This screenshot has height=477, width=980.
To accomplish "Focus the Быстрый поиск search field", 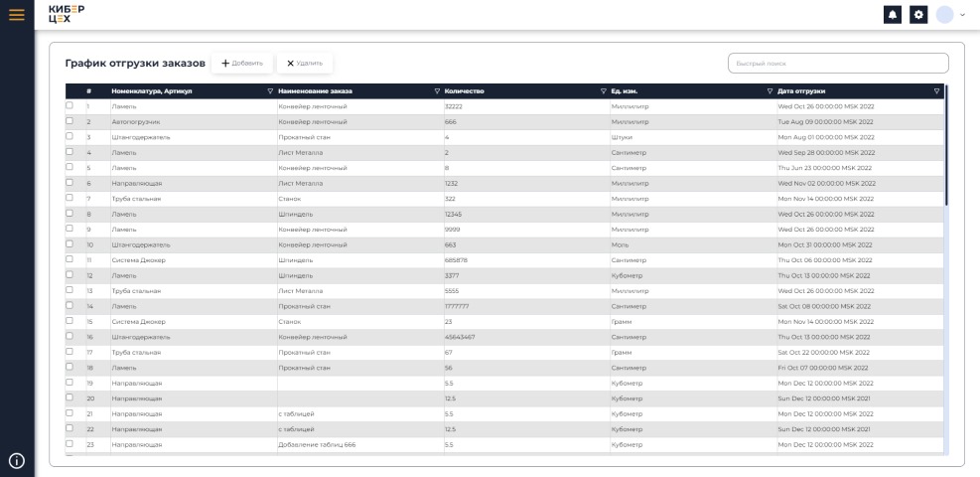I will [x=838, y=64].
